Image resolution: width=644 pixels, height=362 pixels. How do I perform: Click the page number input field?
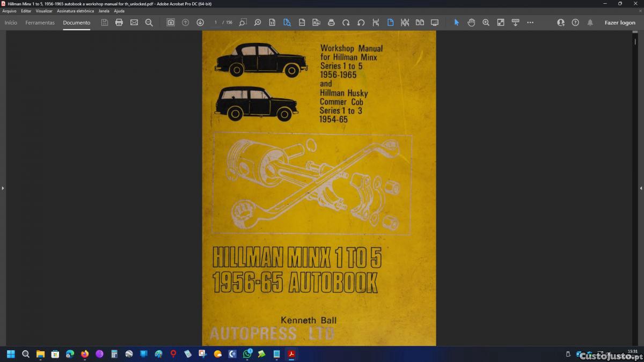(216, 23)
